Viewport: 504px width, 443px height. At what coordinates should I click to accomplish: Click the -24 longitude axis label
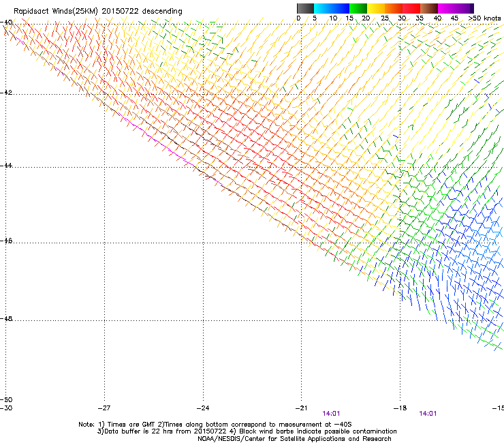[203, 408]
